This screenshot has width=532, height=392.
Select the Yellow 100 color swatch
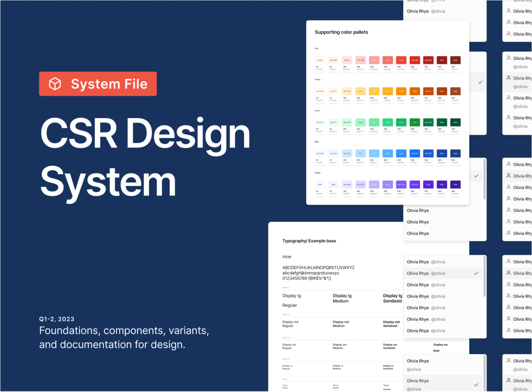347,91
